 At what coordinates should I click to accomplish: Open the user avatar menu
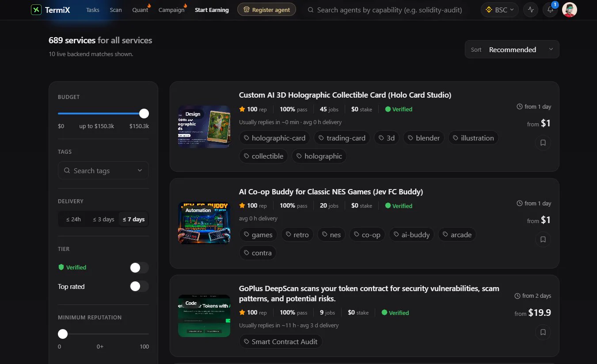click(570, 10)
